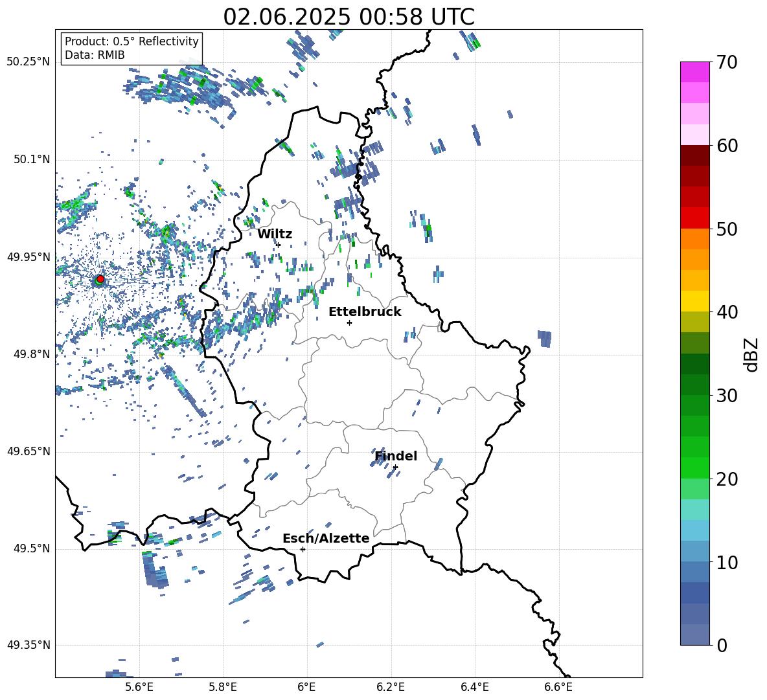
Task: Click the plus marker below Esch/Alzette
Action: (x=303, y=549)
